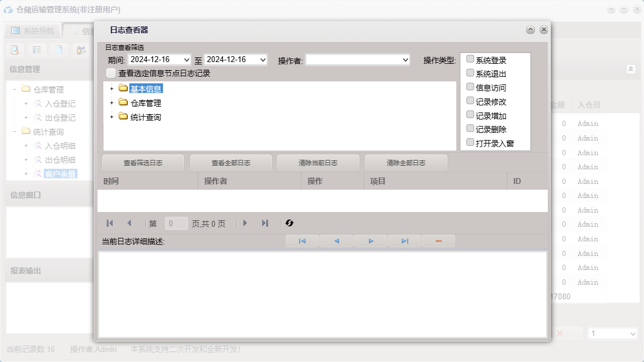Collapse 统计查询 in background sidebar tree

pos(15,132)
